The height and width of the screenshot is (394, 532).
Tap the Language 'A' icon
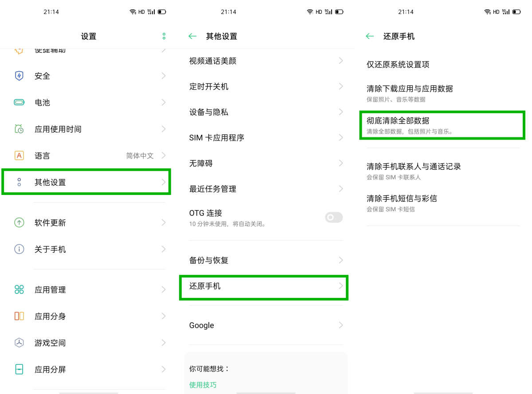(x=19, y=156)
